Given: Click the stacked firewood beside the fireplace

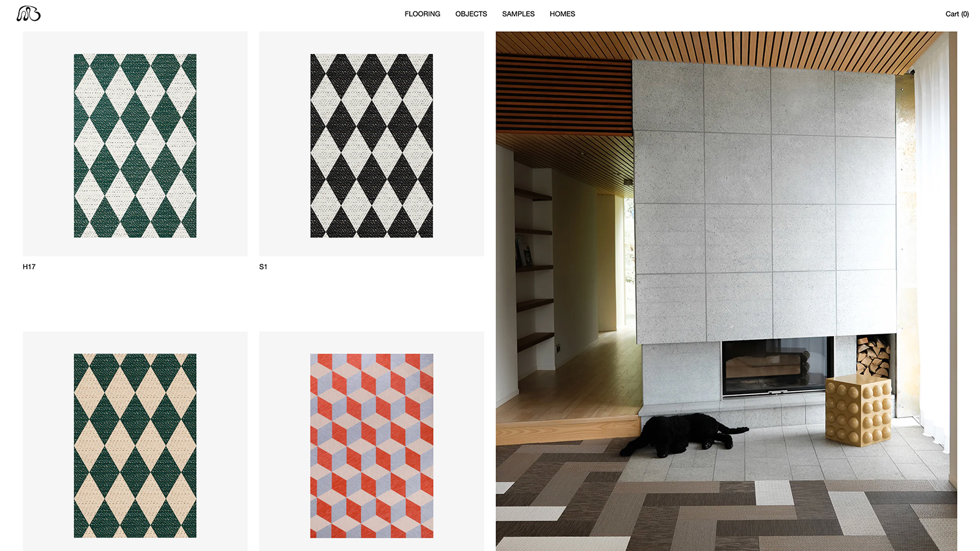Looking at the screenshot, I should [x=873, y=356].
